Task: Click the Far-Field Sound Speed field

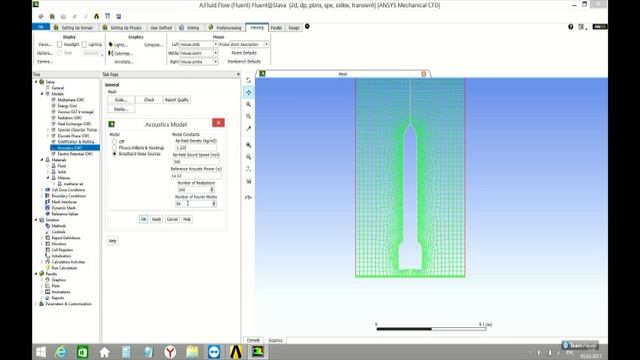Action: [x=196, y=162]
